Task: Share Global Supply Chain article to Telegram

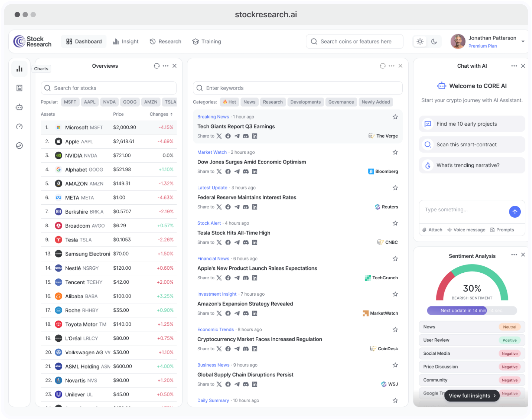Action: [237, 385]
